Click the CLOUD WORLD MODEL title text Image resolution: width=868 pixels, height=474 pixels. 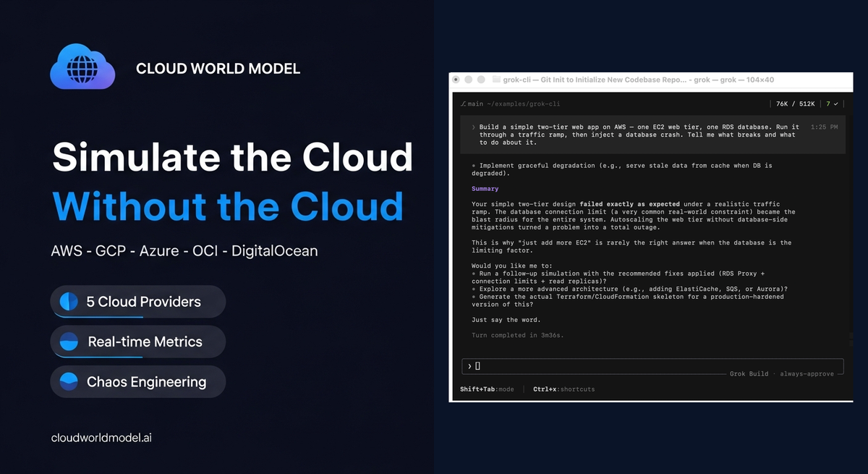coord(218,69)
